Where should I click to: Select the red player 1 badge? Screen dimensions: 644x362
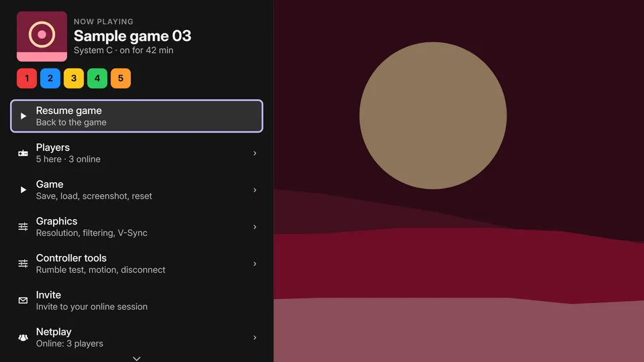(x=27, y=78)
